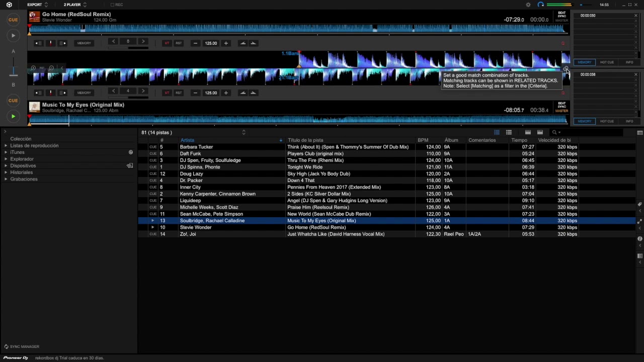Screen dimensions: 644x362
Task: Expand the Dispositivos tree node
Action: [x=6, y=166]
